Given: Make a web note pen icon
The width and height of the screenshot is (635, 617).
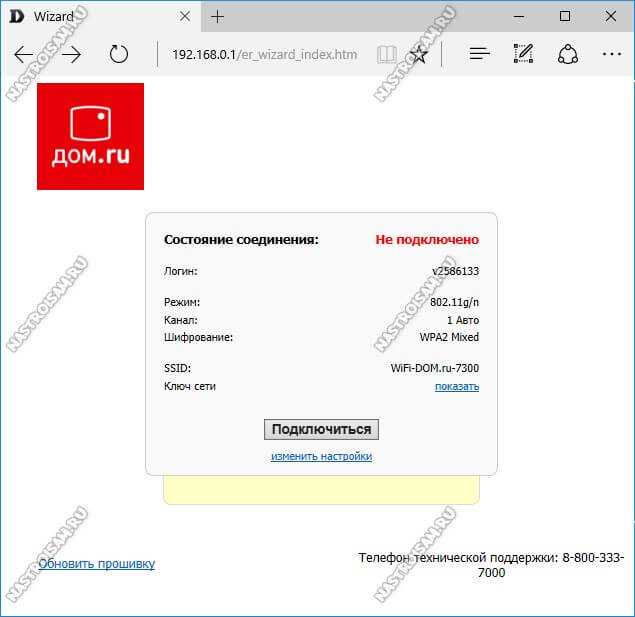Looking at the screenshot, I should click(x=523, y=53).
